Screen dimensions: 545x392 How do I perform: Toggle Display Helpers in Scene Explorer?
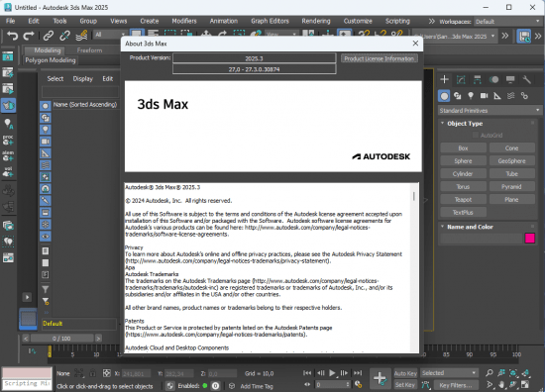tap(46, 153)
